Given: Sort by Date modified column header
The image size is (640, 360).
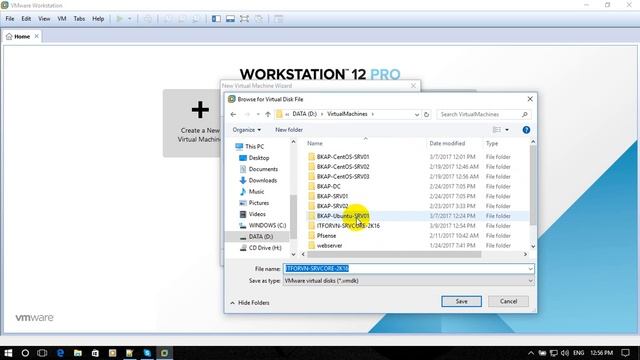Looking at the screenshot, I should (x=447, y=143).
